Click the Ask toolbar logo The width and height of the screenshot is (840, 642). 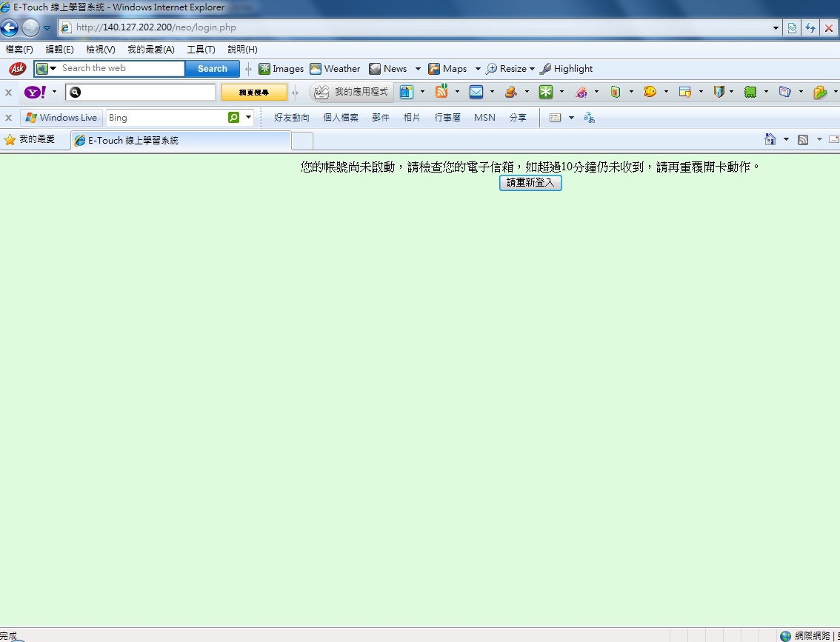click(18, 69)
